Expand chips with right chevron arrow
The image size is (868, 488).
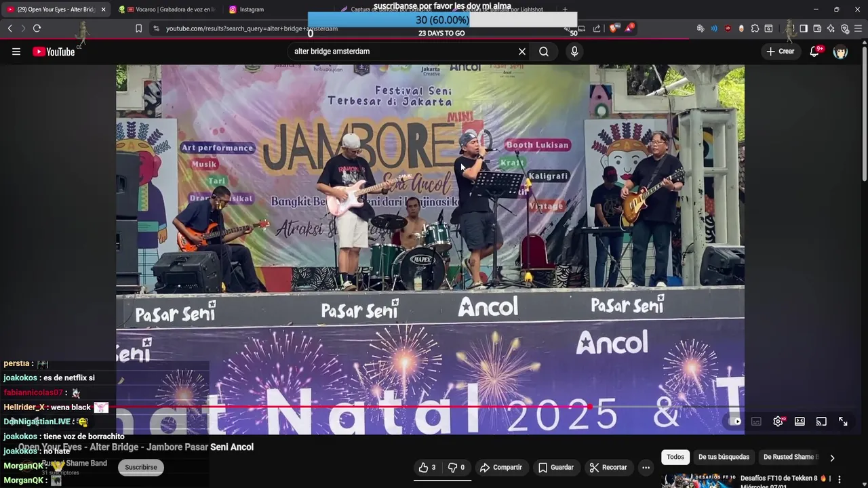(832, 457)
